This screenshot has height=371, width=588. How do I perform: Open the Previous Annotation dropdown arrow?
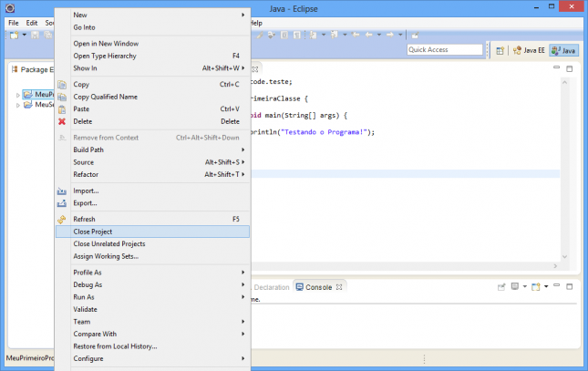point(345,35)
